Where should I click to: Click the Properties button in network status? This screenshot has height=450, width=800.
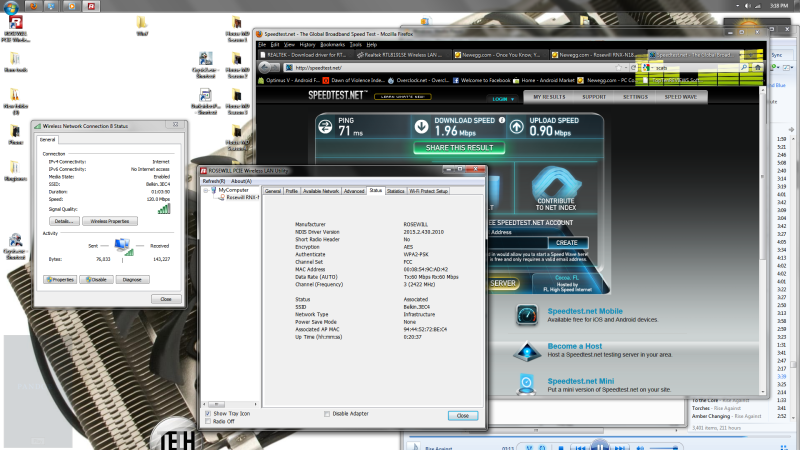(60, 280)
